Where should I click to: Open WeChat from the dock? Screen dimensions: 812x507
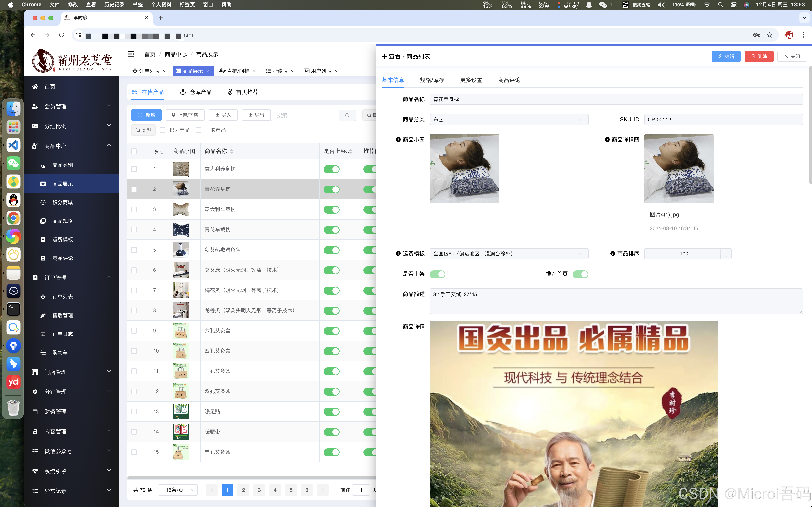(x=13, y=163)
